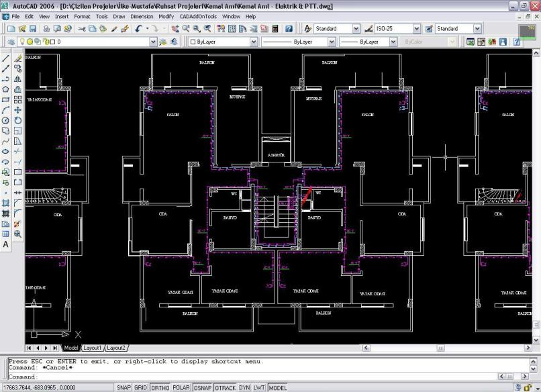
Task: Pick the Multiline Text tool
Action: [x=6, y=244]
